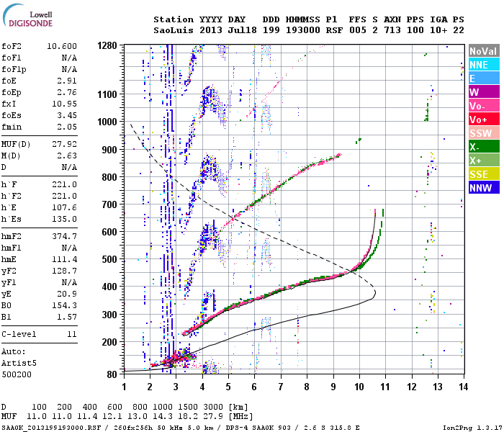Click the Lowell Digisonde logo
The image size is (504, 432).
point(27,16)
